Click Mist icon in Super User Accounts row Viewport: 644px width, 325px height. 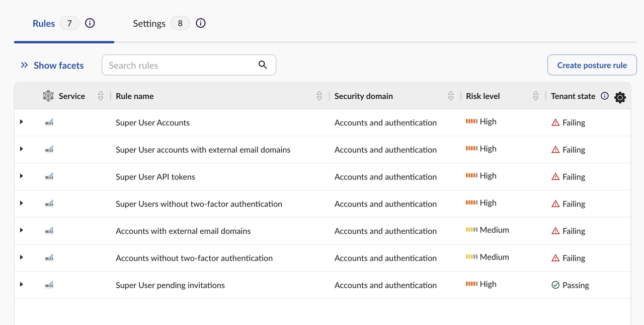click(49, 122)
